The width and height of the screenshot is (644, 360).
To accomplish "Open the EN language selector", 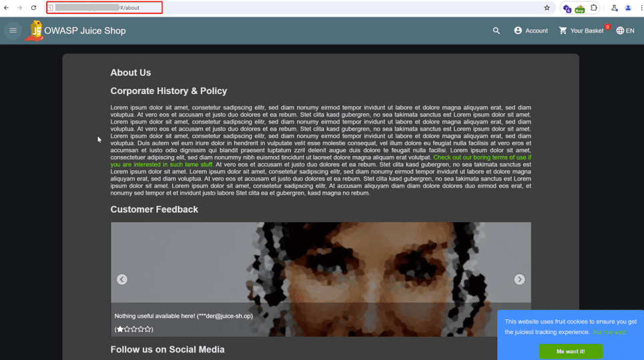I will pos(625,31).
